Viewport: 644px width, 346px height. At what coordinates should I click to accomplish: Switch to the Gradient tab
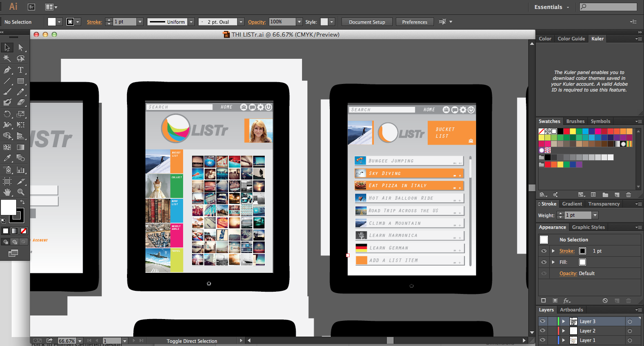572,204
